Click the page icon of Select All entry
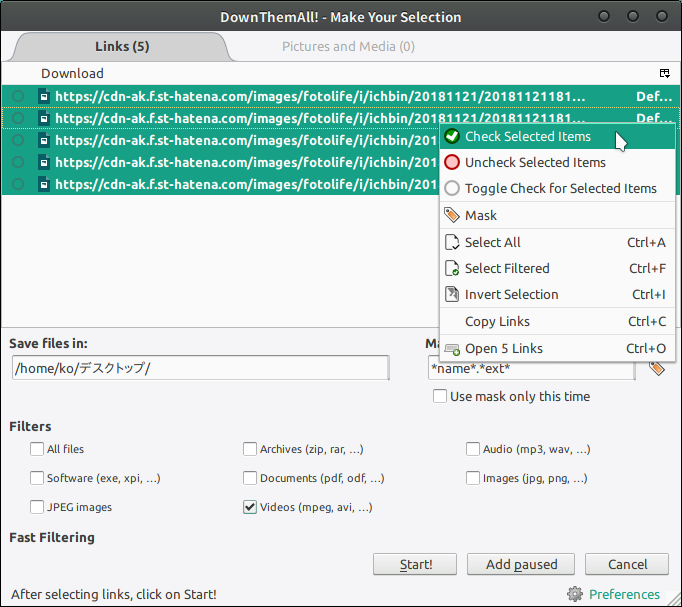This screenshot has width=682, height=607. 452,242
